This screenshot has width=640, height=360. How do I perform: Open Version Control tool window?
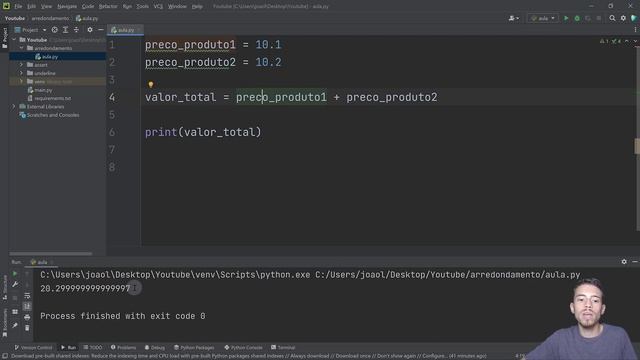33,347
